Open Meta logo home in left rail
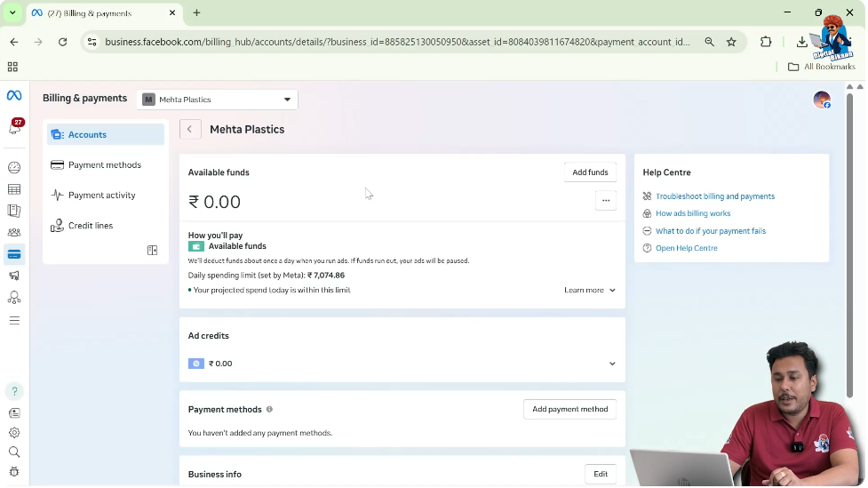Image resolution: width=868 pixels, height=488 pixels. pos(14,95)
